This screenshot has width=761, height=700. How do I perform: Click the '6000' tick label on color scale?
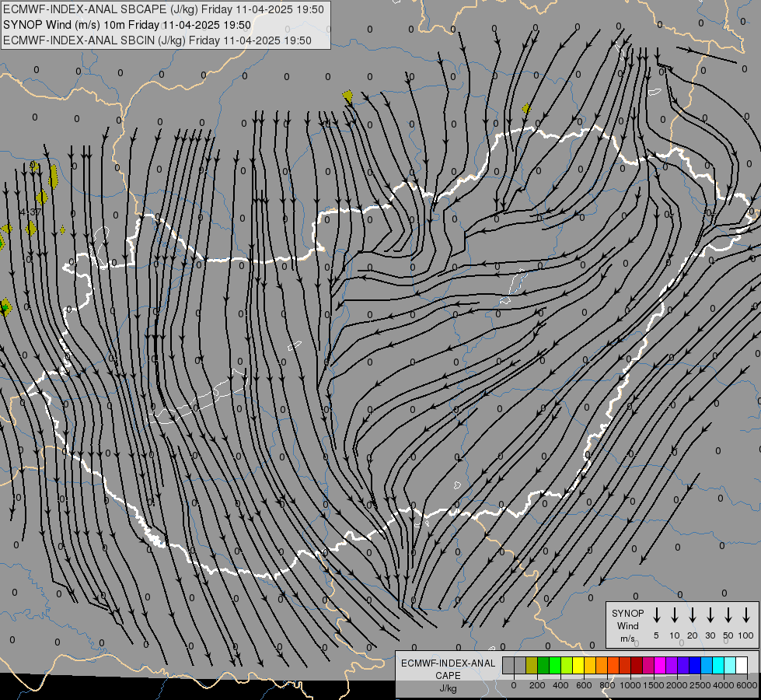point(747,685)
